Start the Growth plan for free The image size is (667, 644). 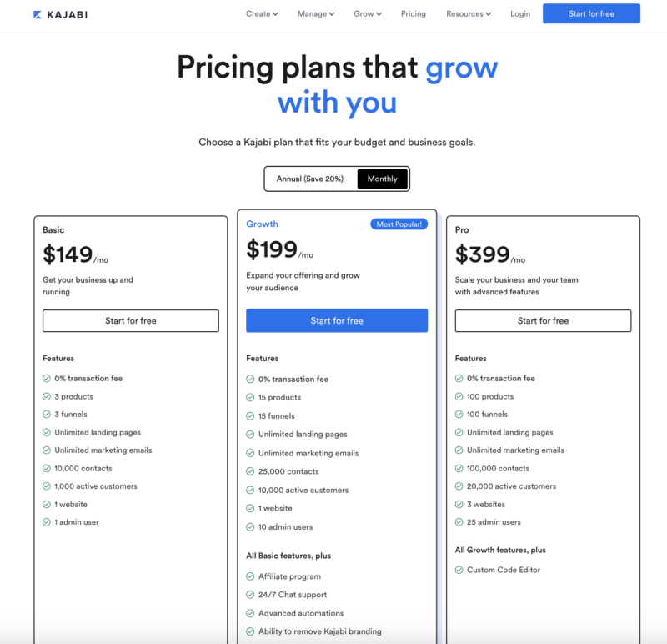[337, 320]
